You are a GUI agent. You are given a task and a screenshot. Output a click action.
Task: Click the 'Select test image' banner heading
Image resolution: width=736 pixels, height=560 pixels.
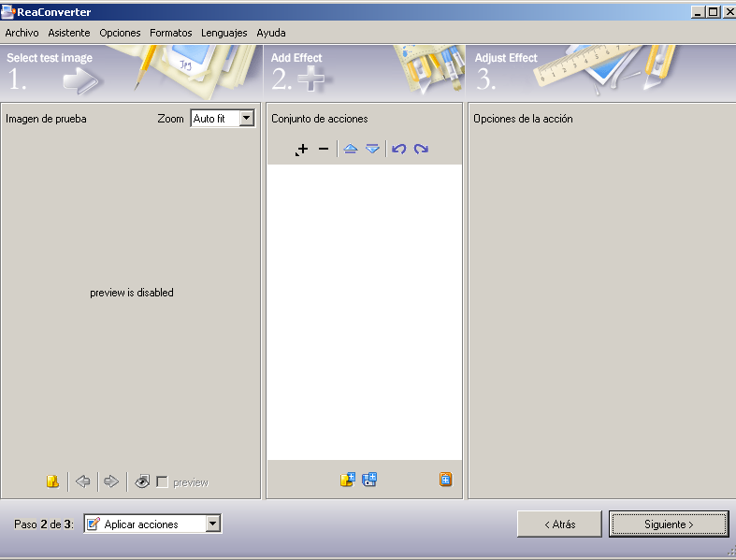pyautogui.click(x=50, y=58)
